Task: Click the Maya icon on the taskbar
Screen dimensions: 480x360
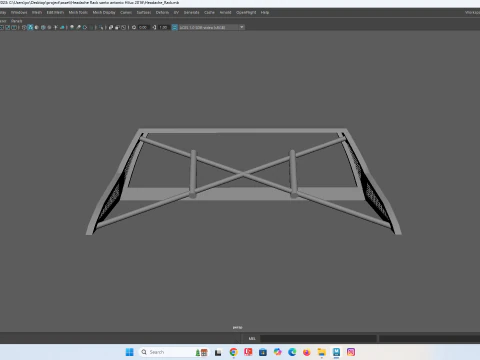Action: point(336,352)
